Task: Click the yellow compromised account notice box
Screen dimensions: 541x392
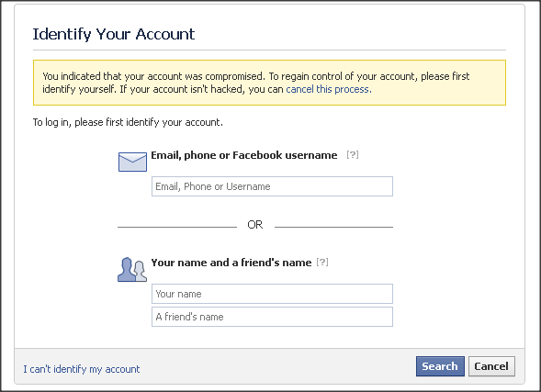Action: point(269,83)
